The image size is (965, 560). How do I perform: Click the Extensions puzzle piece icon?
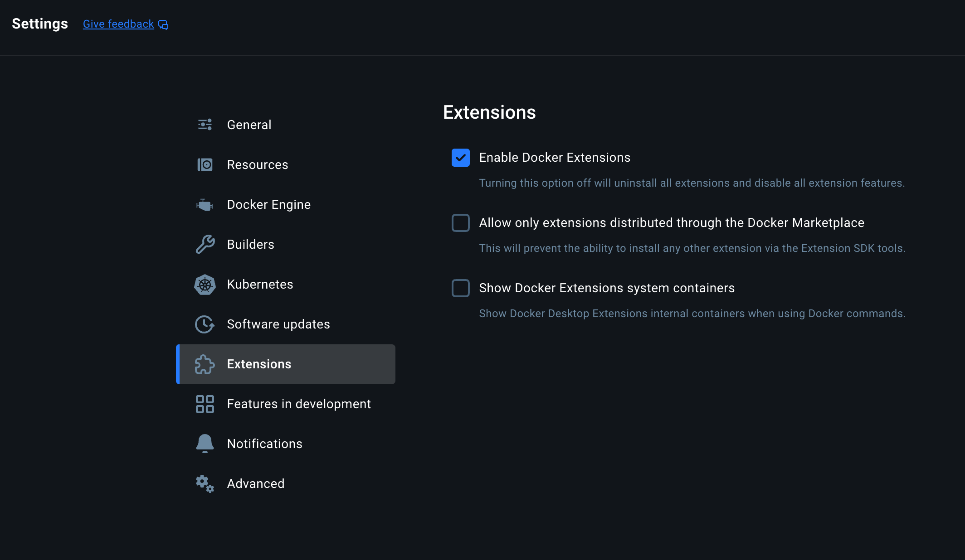coord(205,364)
